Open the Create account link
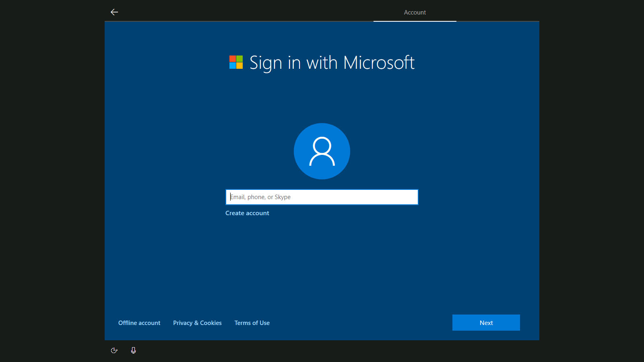 tap(247, 213)
